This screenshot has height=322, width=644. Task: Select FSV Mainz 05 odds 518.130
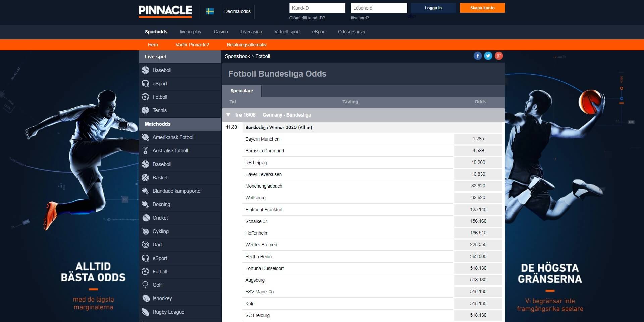(x=478, y=291)
